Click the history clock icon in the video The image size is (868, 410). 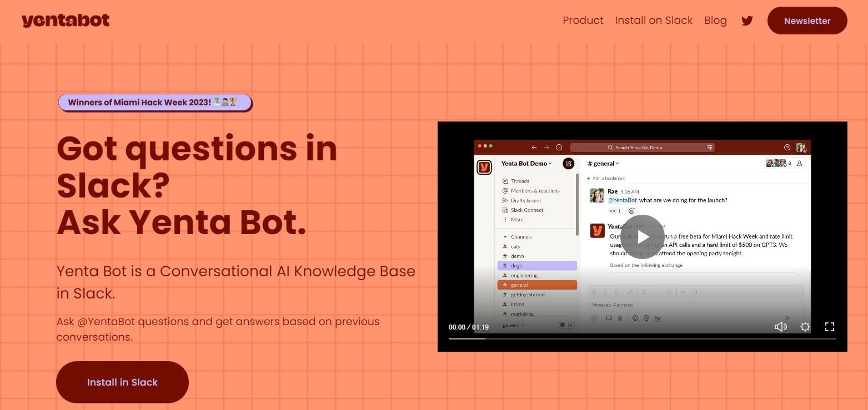click(559, 148)
